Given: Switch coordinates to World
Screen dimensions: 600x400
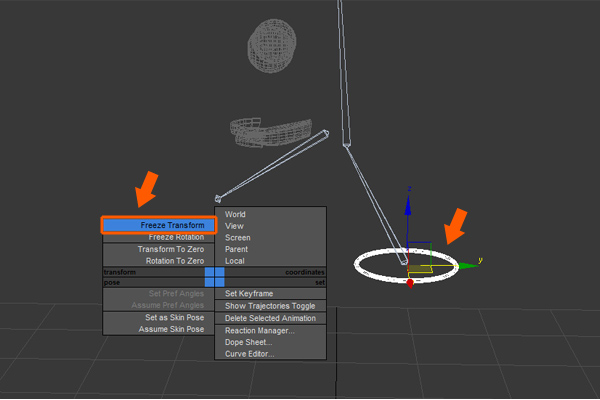Looking at the screenshot, I should click(270, 214).
